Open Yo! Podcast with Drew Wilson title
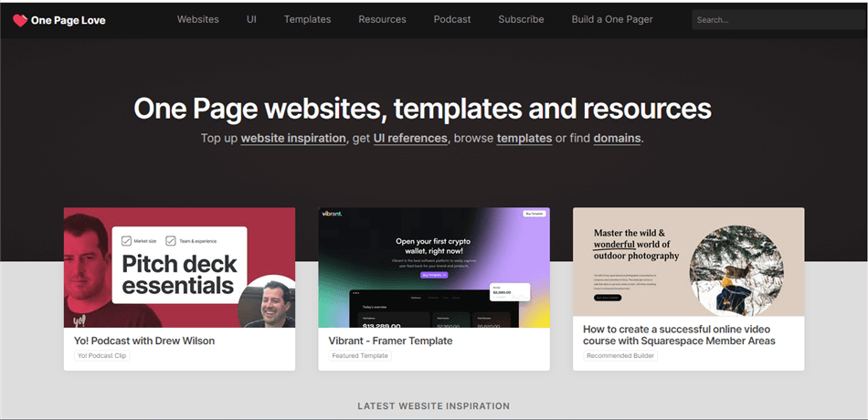Image resolution: width=868 pixels, height=420 pixels. pos(144,341)
